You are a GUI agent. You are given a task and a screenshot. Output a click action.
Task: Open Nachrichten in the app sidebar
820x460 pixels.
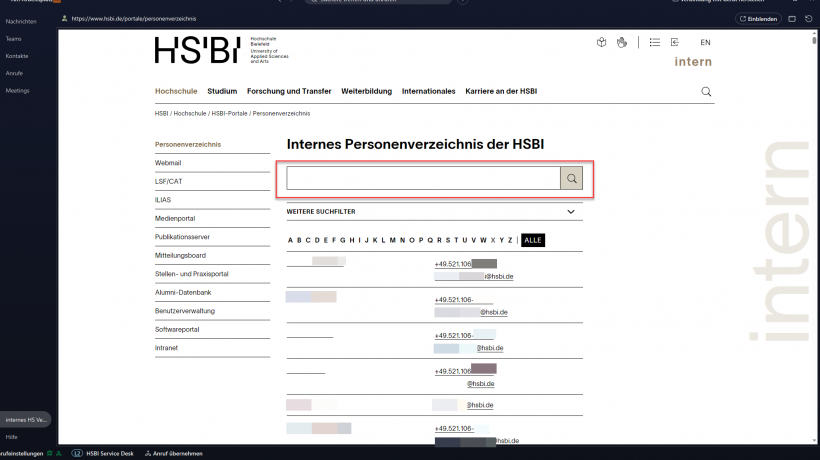pyautogui.click(x=21, y=21)
